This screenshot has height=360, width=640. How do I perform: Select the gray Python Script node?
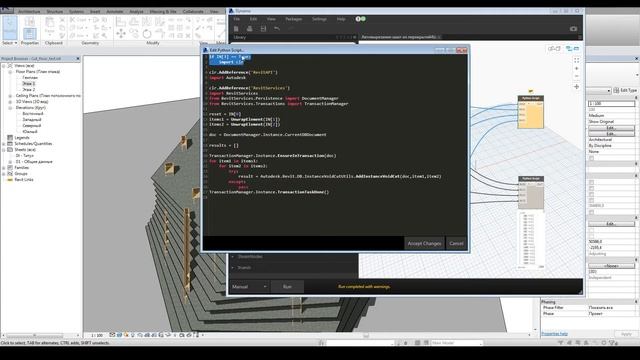point(531,192)
